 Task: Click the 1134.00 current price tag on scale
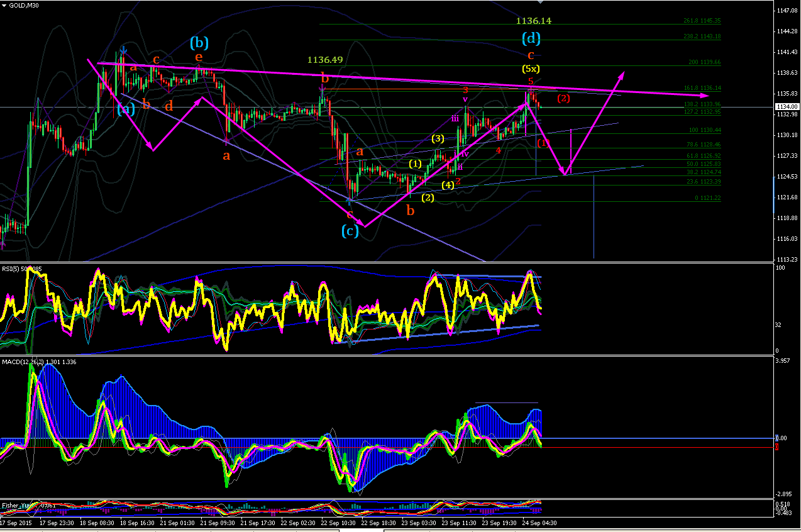[x=787, y=107]
